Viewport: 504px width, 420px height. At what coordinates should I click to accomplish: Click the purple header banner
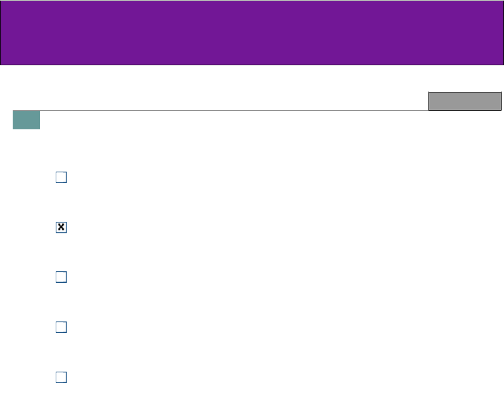pyautogui.click(x=252, y=33)
